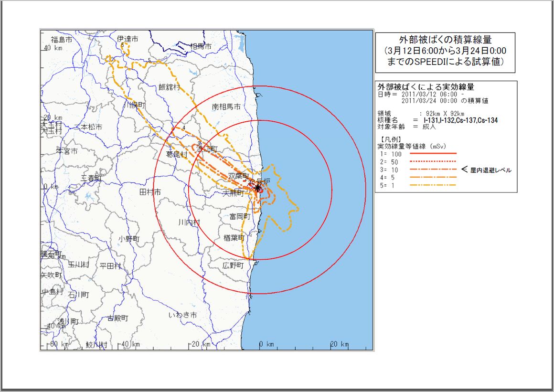Viewport: 554px width, 392px height.
Task: Click the 富岡町 label
Action: click(240, 216)
